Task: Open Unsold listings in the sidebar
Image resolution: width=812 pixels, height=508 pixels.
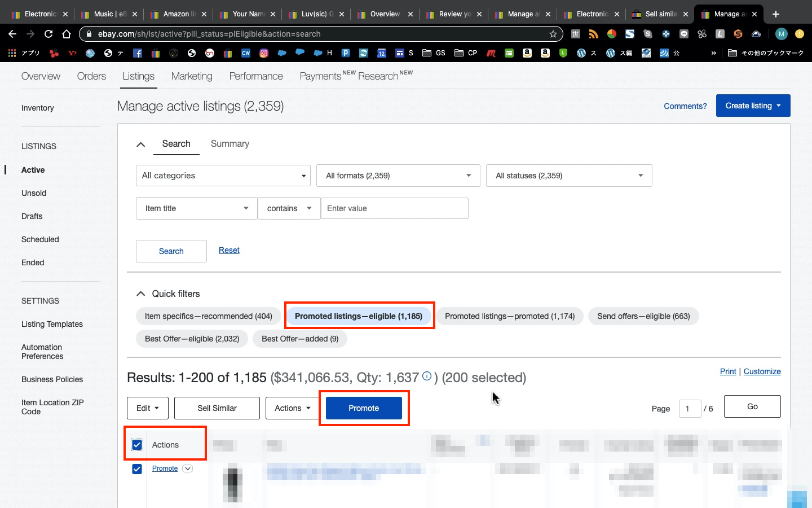Action: tap(34, 193)
